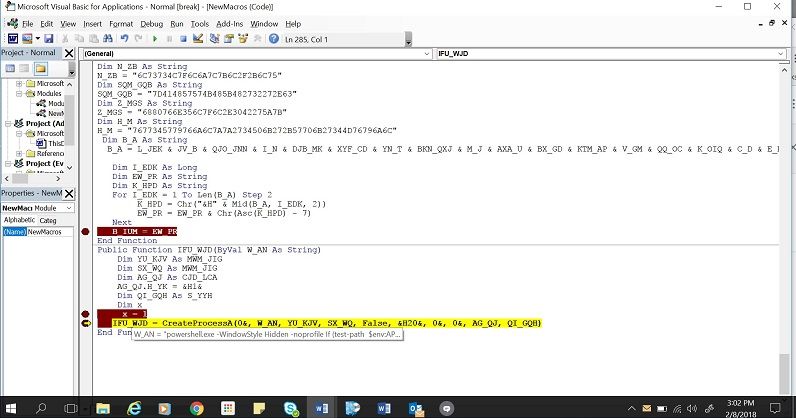Open the Insert menu
Viewport: 796px width, 418px height.
92,24
